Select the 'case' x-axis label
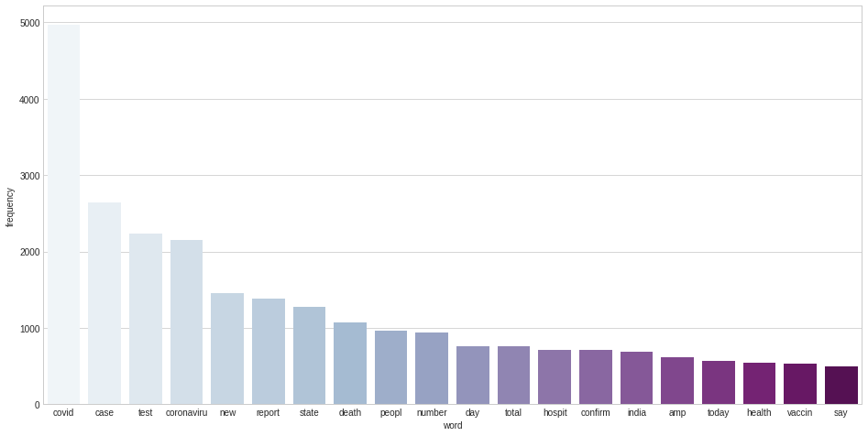The width and height of the screenshot is (868, 436). (104, 413)
